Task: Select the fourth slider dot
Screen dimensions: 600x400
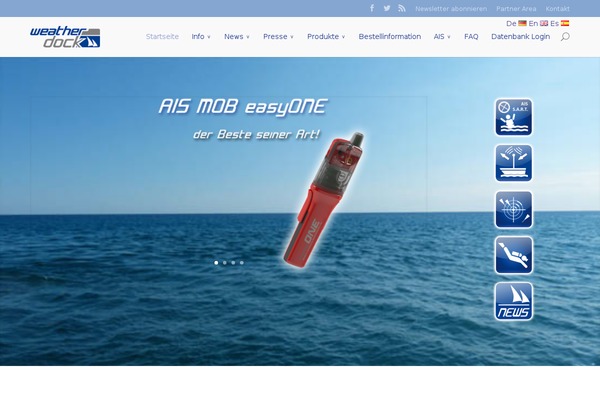Action: pyautogui.click(x=241, y=263)
